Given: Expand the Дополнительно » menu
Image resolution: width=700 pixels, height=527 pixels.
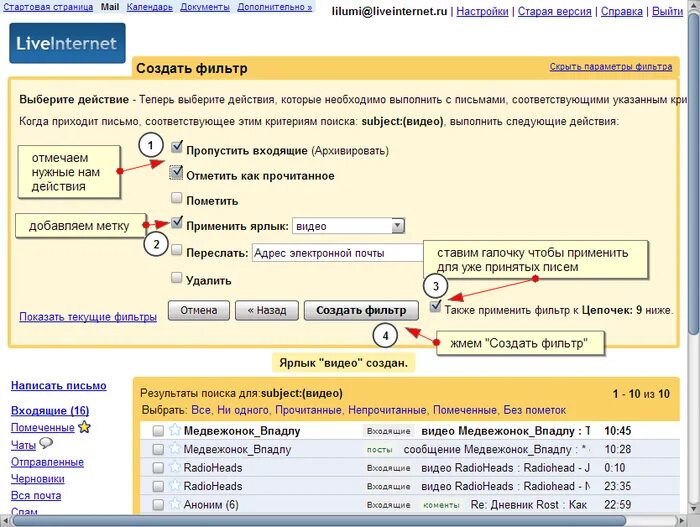Looking at the screenshot, I should click(x=275, y=7).
